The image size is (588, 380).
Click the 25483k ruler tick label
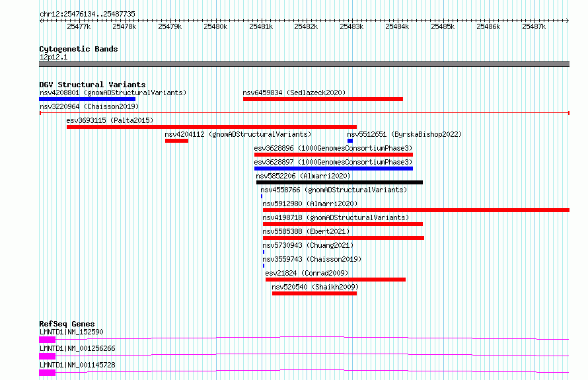351,26
